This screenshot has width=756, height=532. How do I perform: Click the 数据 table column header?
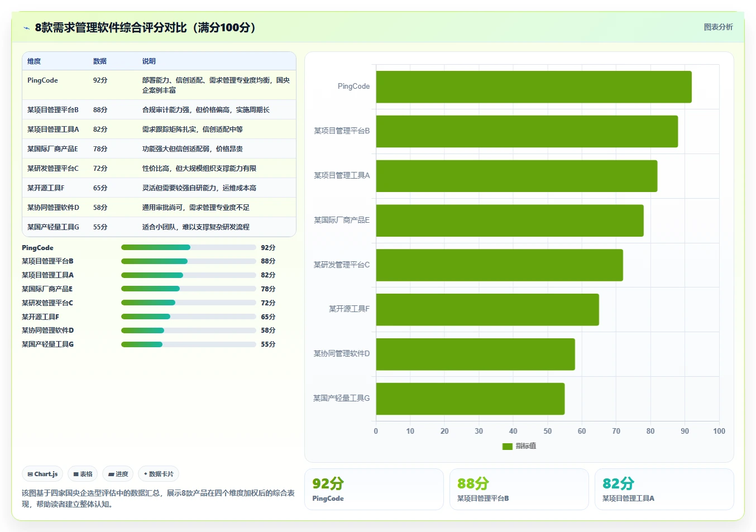pos(100,61)
